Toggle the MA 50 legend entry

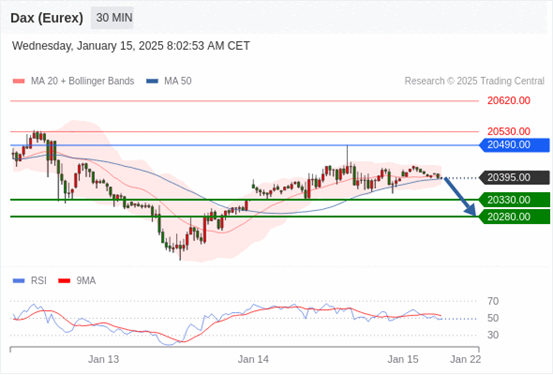pos(169,81)
